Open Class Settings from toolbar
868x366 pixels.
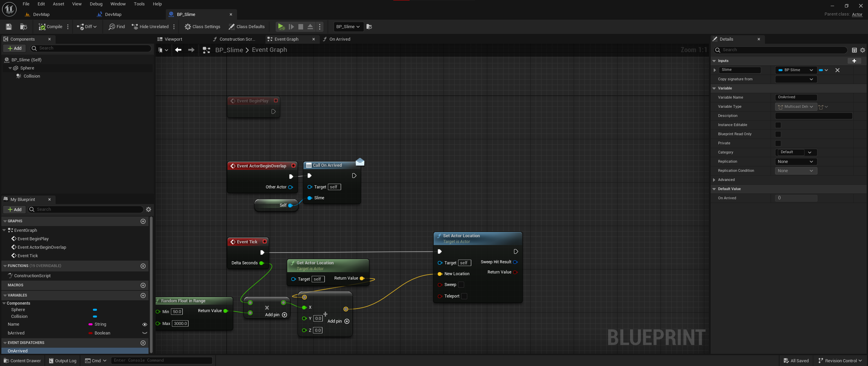[202, 26]
